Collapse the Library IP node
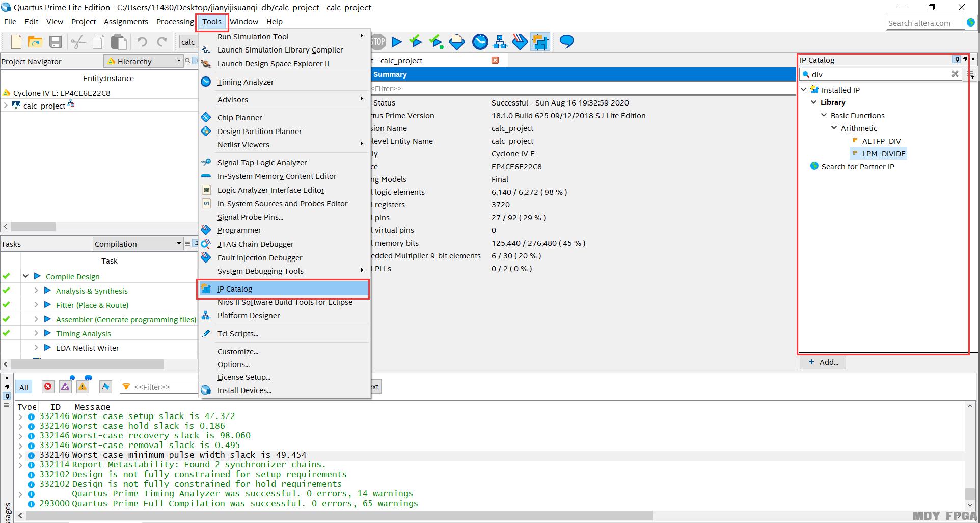The width and height of the screenshot is (980, 523). (x=813, y=102)
